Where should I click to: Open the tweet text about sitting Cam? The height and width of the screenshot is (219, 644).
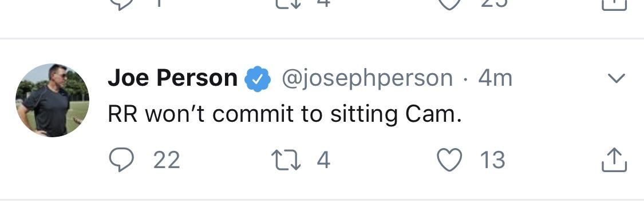[285, 115]
